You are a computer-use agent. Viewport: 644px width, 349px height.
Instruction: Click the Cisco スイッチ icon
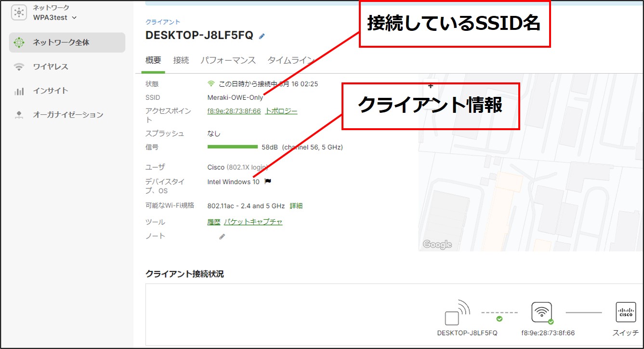coord(626,312)
